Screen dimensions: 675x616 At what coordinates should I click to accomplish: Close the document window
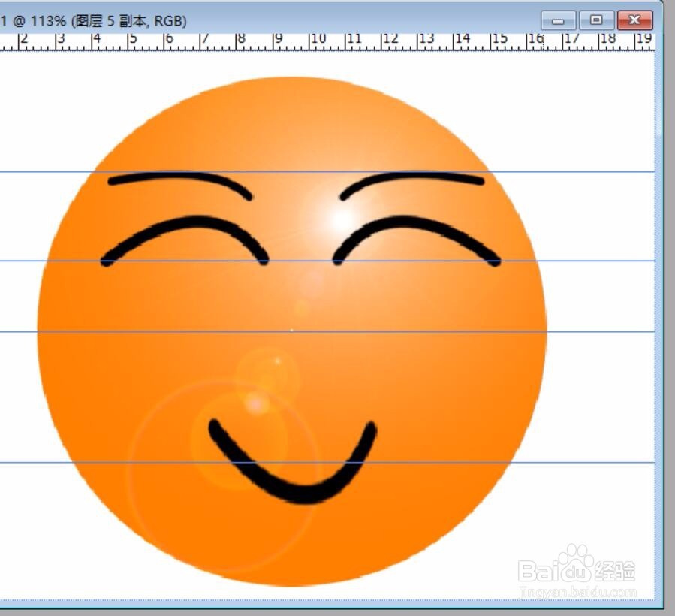coord(634,20)
